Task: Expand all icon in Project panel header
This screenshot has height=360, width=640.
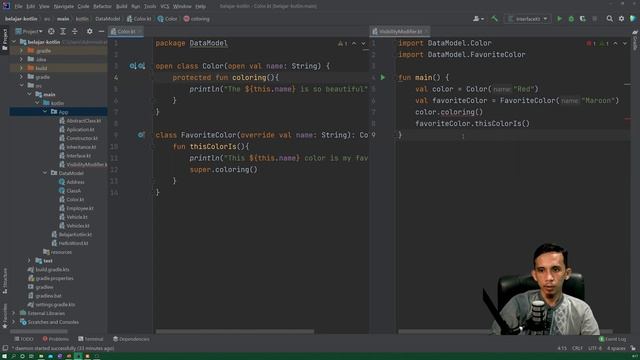Action: (x=63, y=31)
